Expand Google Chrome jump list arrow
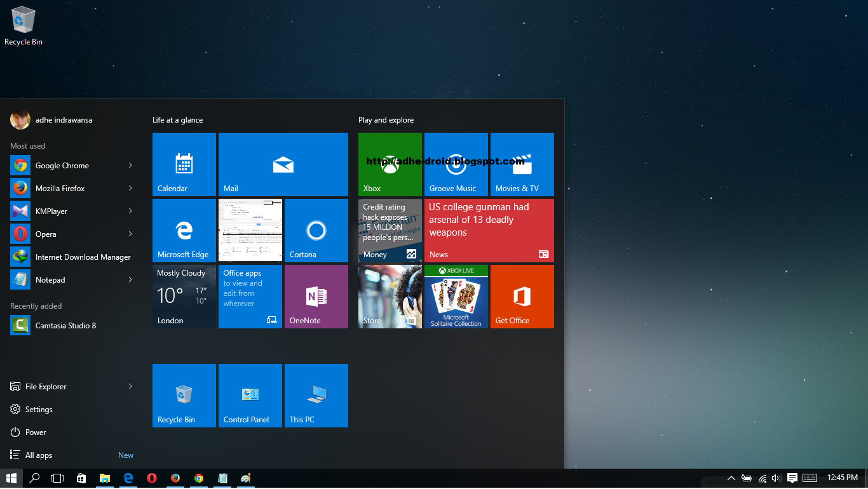Viewport: 868px width, 489px height. pyautogui.click(x=130, y=165)
